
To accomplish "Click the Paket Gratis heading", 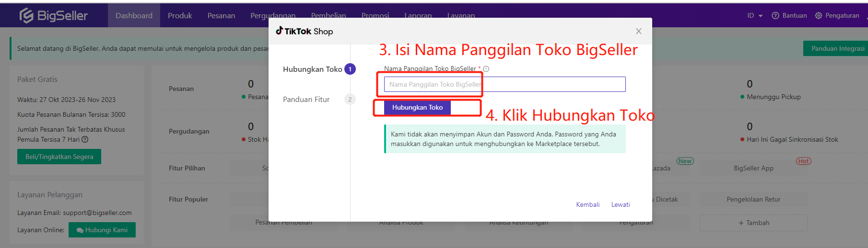I will (37, 79).
